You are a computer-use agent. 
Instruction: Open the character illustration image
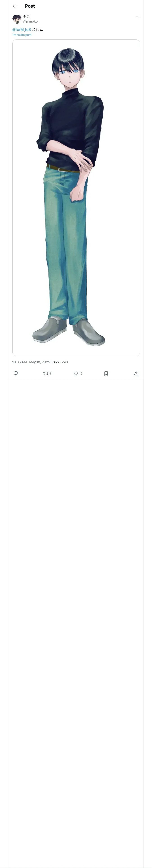pos(76,197)
